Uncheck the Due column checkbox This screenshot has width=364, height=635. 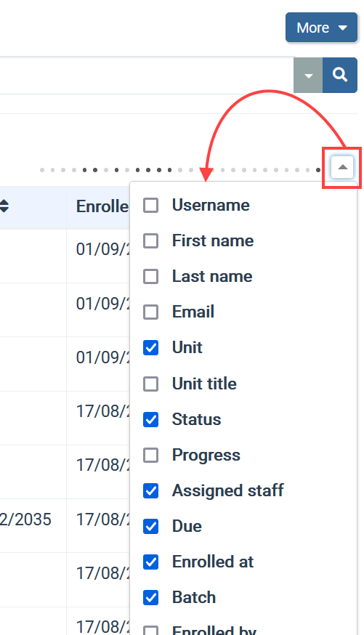150,527
